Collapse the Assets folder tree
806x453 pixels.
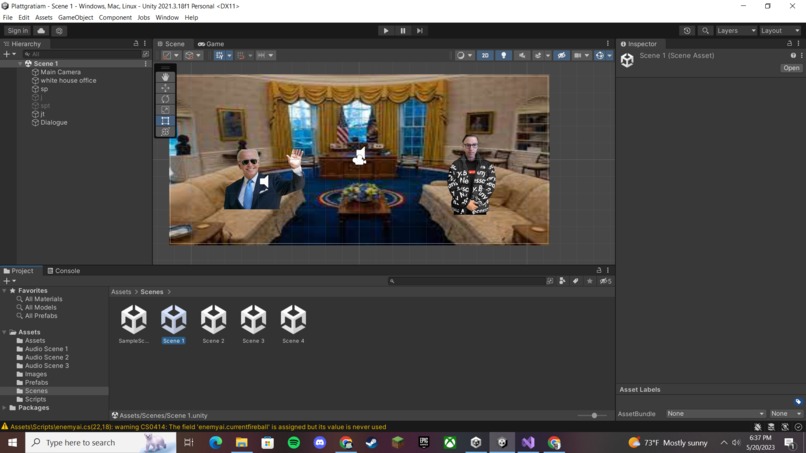[x=5, y=332]
